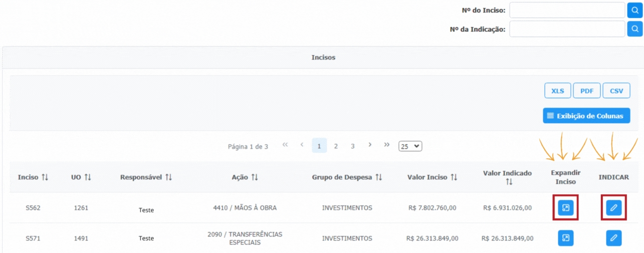Jump to last page double arrow
The height and width of the screenshot is (253, 644).
[x=386, y=145]
